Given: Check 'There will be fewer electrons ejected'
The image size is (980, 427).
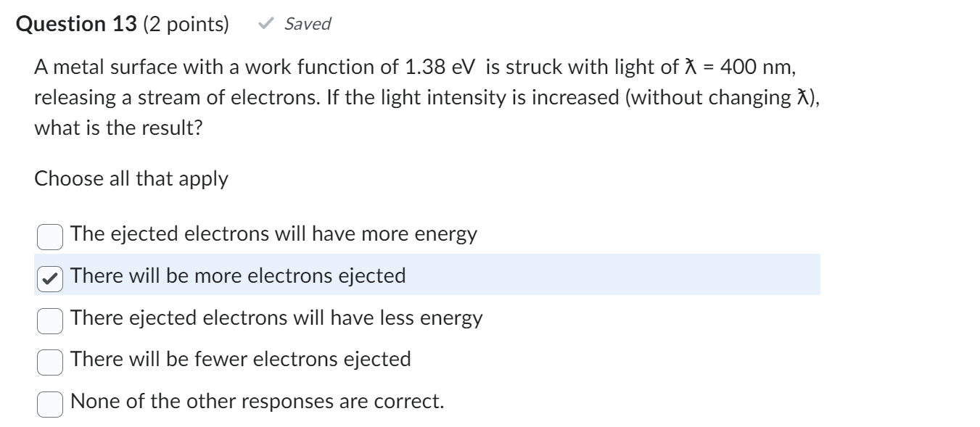Looking at the screenshot, I should click(49, 358).
